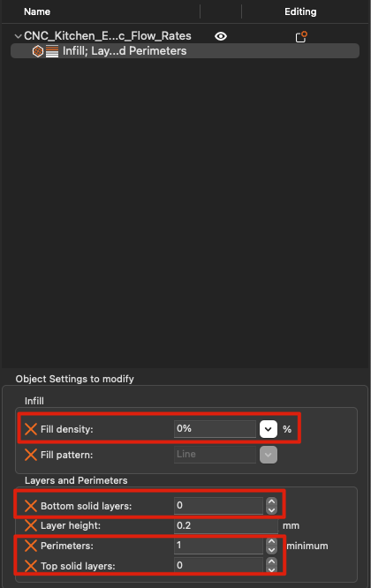
Task: Open the Fill density percentage dropdown
Action: pyautogui.click(x=269, y=429)
